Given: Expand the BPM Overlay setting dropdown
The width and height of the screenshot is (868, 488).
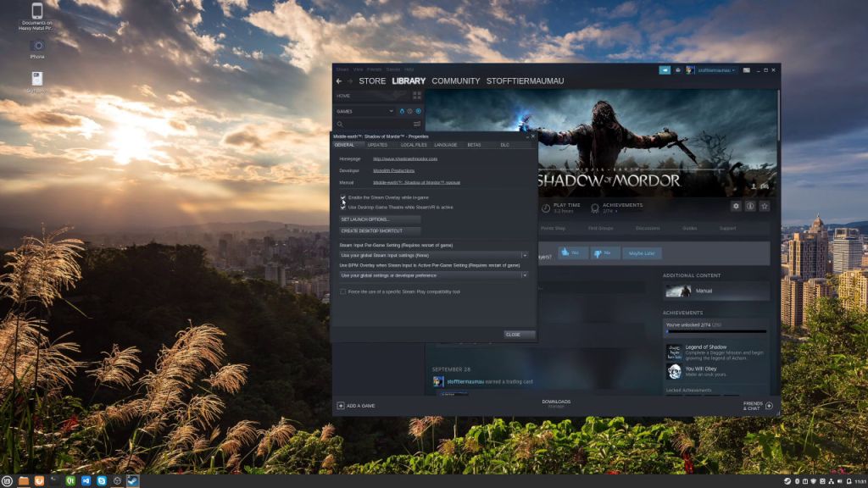Looking at the screenshot, I should point(434,274).
